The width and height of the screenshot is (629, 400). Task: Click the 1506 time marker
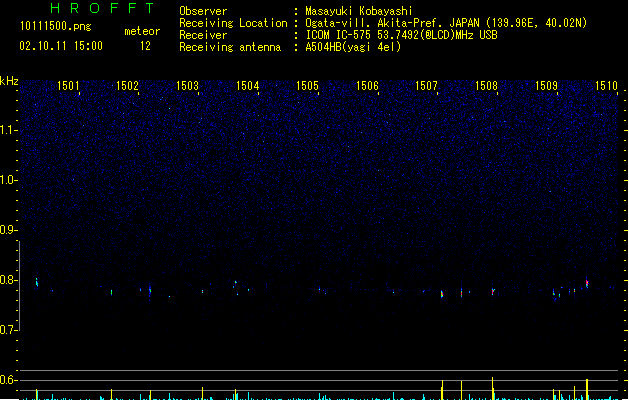click(x=367, y=86)
